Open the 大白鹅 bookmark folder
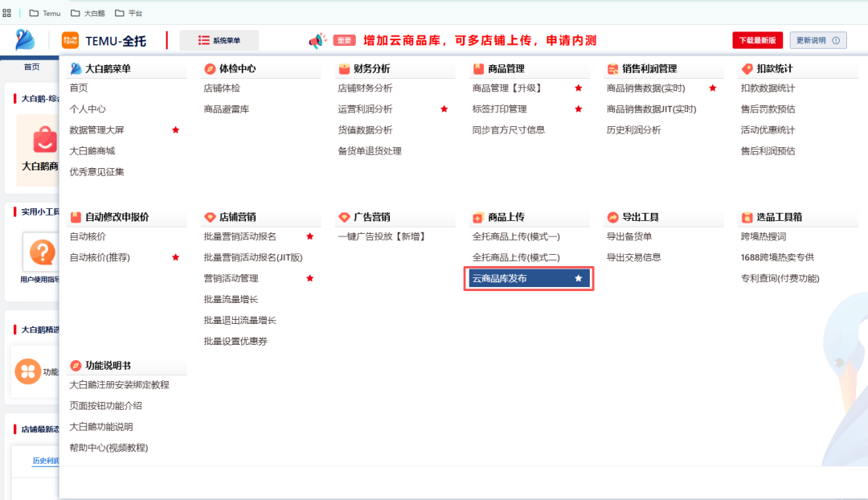Viewport: 868px width, 500px height. [x=88, y=13]
